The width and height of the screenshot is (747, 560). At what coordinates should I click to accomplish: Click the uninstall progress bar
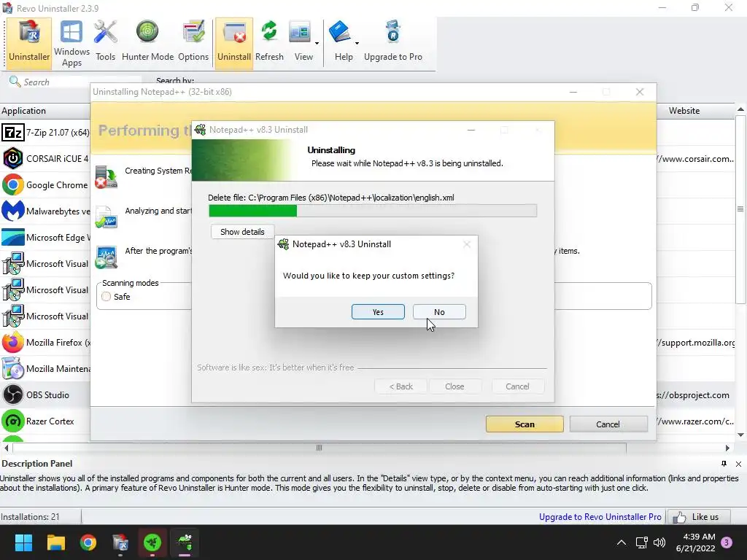point(373,211)
